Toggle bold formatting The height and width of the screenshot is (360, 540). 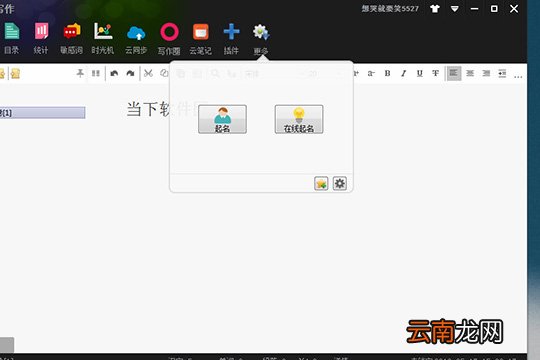coord(387,73)
